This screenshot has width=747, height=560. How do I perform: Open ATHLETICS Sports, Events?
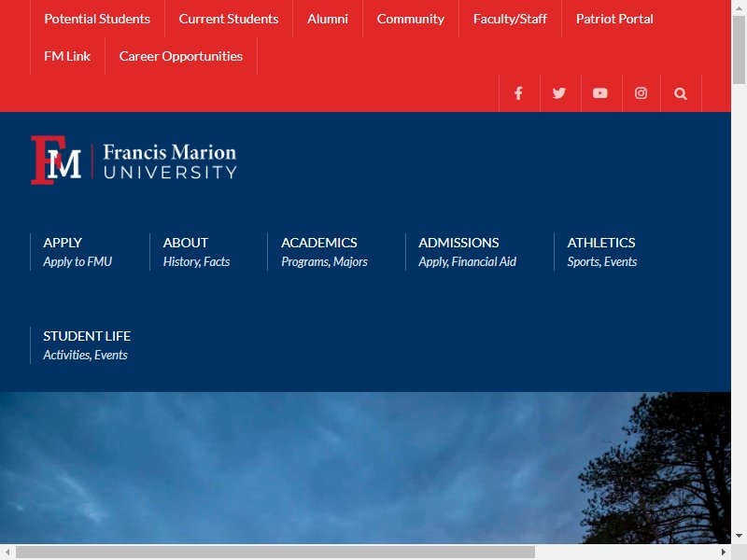(x=601, y=252)
